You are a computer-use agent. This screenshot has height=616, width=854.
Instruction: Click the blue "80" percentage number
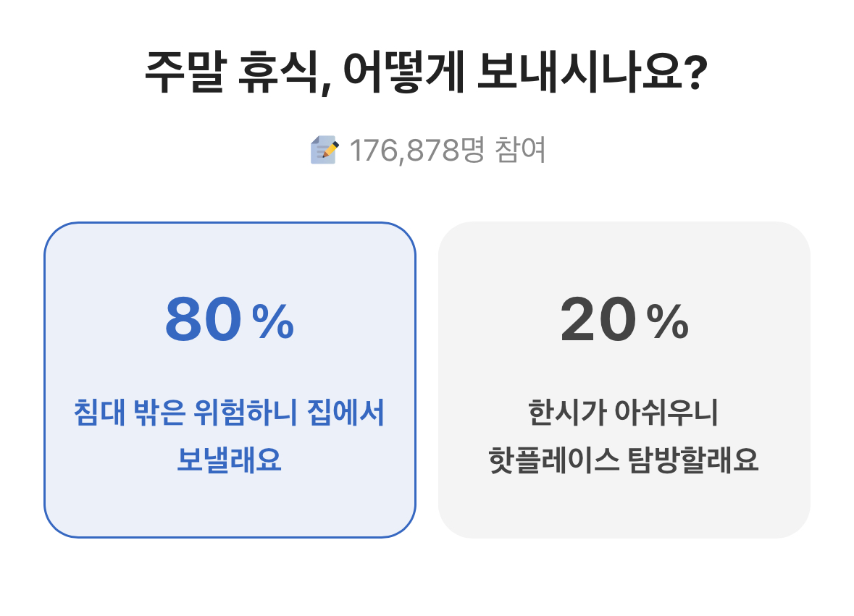click(x=203, y=320)
